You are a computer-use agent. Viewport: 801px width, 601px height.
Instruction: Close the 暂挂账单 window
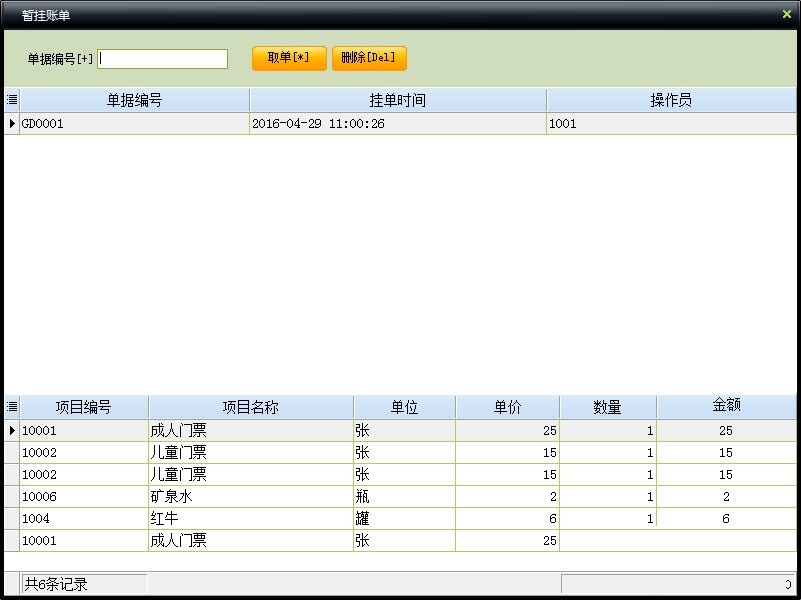point(787,14)
